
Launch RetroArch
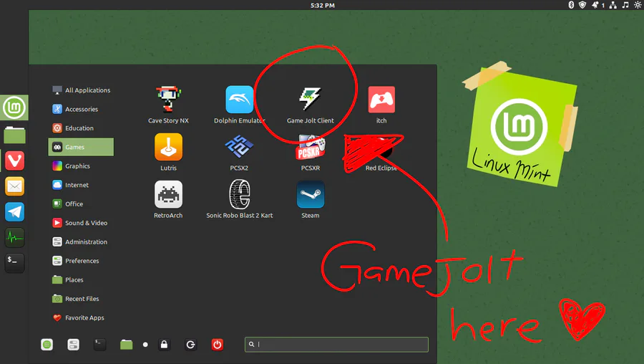coord(168,199)
